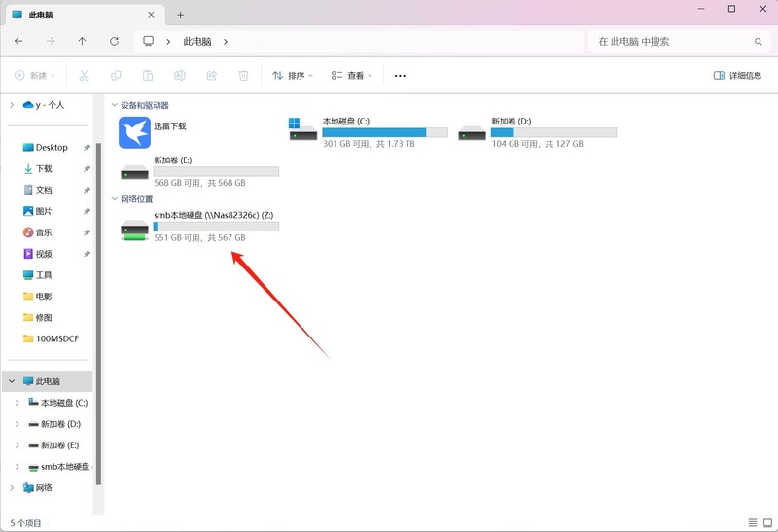778x532 pixels.
Task: Select the 本地磁盘 (C:) drive icon
Action: (x=302, y=129)
